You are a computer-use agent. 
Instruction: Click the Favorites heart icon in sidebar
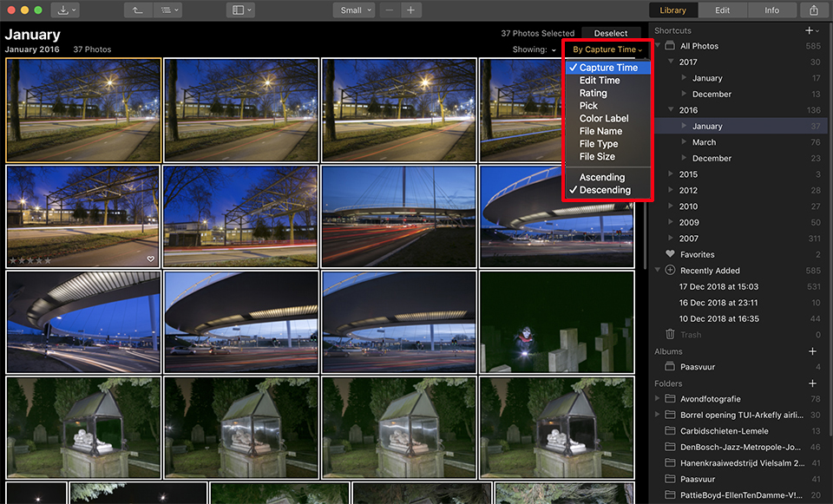click(670, 254)
